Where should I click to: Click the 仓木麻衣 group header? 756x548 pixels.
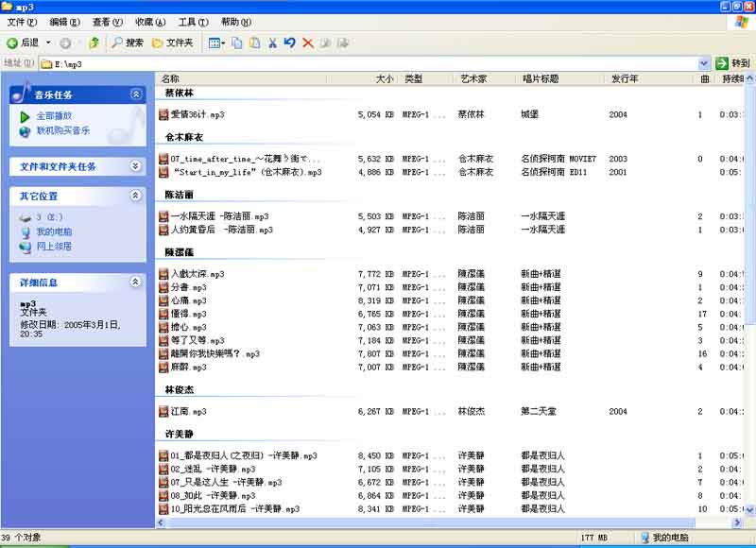pyautogui.click(x=183, y=137)
